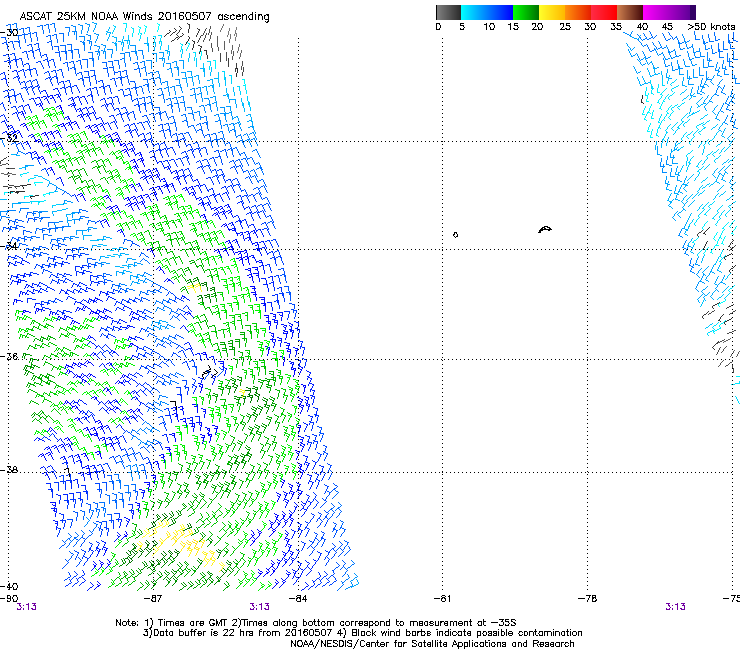Click the '>50 knots' legend label
This screenshot has width=740, height=650.
(711, 27)
